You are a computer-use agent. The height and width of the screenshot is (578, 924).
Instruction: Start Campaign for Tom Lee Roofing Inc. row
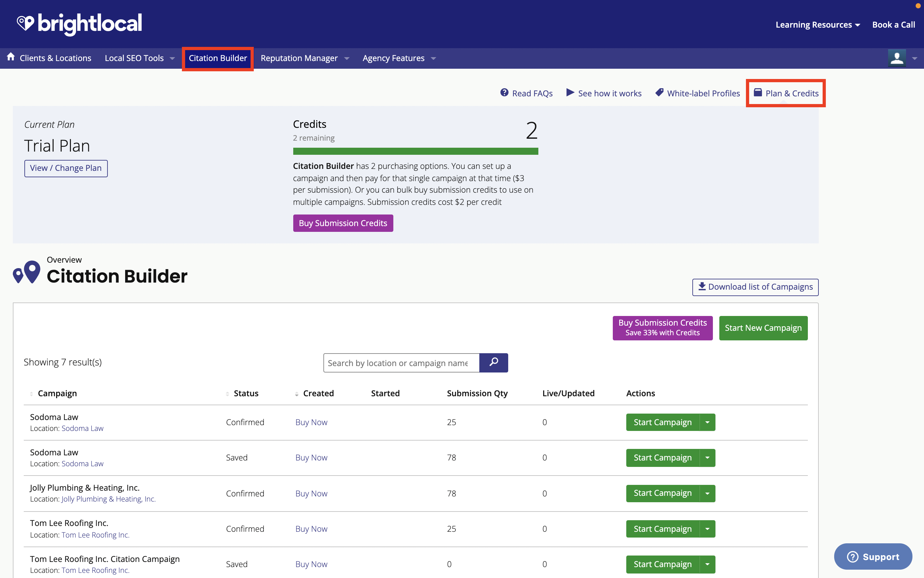[663, 529]
